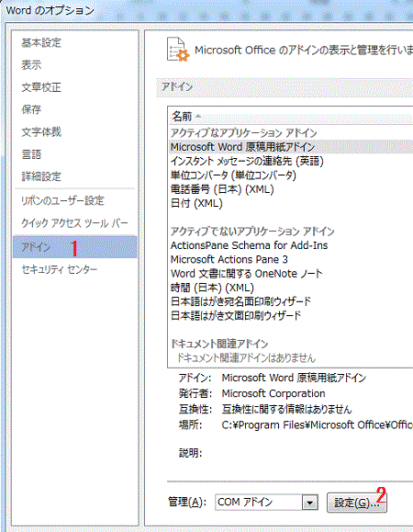Screen dimensions: 413x532
Task: Select 時間 (日本) (XML) add-in
Action: [212, 288]
